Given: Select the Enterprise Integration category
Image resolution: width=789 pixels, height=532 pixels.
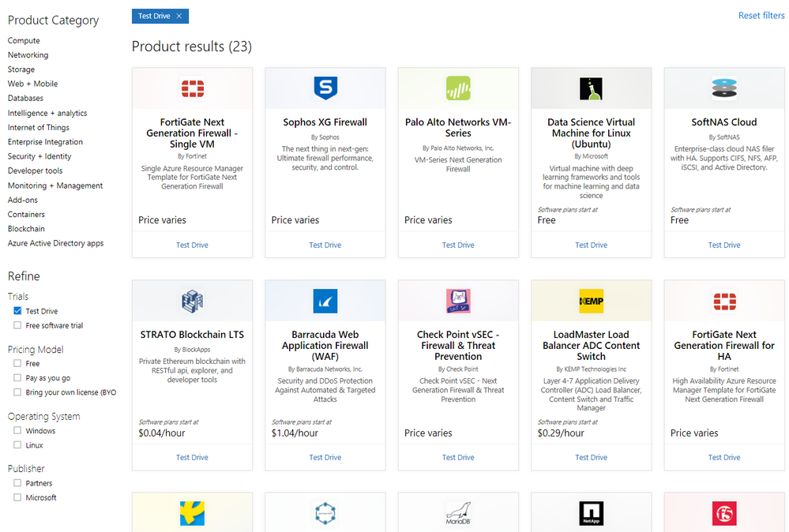Looking at the screenshot, I should click(45, 142).
